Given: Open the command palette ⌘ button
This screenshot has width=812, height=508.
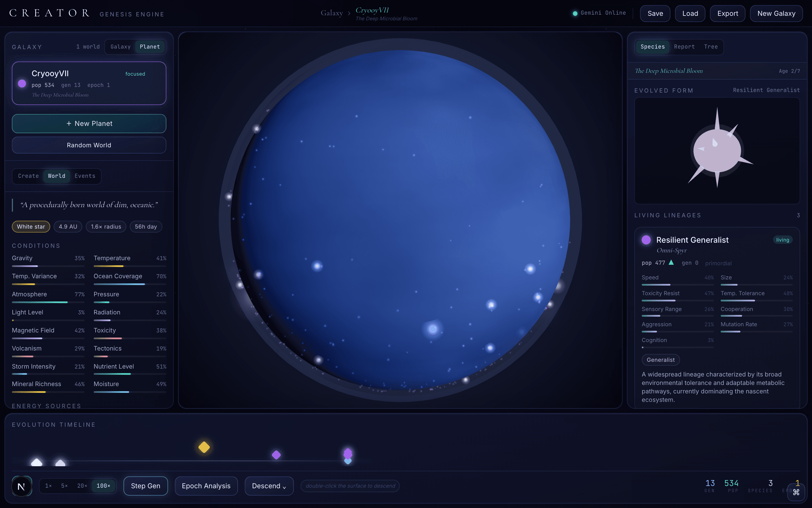Looking at the screenshot, I should pos(796,492).
